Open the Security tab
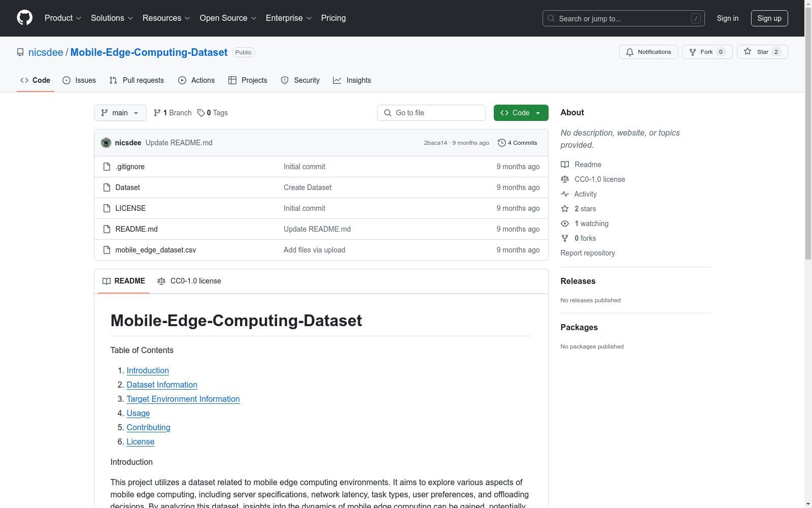The width and height of the screenshot is (812, 508). coord(300,80)
